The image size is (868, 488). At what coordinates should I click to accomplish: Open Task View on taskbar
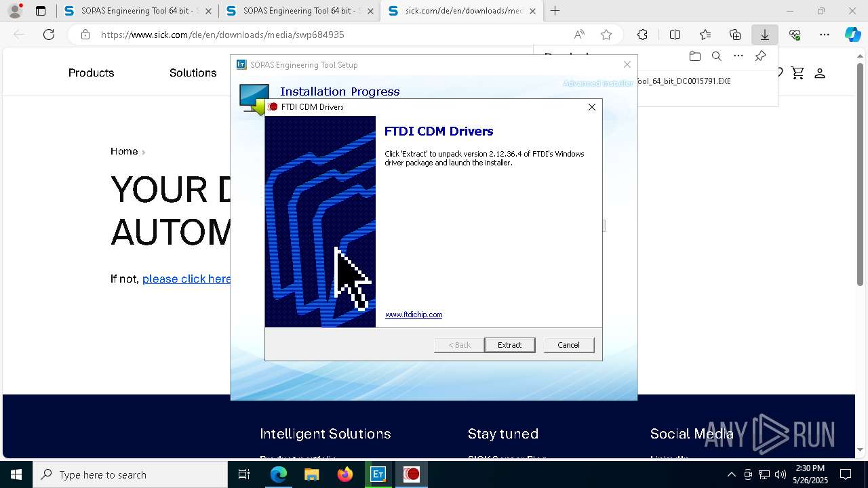click(244, 474)
